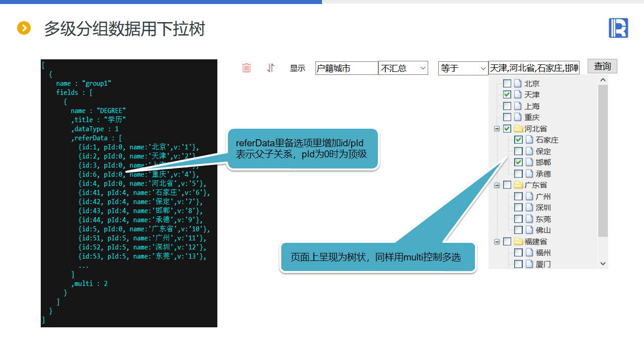
Task: Click the 查询 button
Action: (x=602, y=66)
